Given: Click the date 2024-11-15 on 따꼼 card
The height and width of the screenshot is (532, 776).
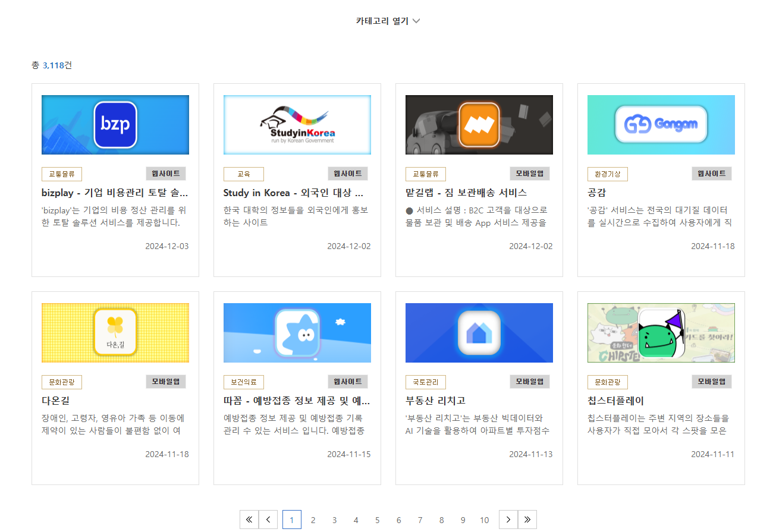Looking at the screenshot, I should (349, 454).
